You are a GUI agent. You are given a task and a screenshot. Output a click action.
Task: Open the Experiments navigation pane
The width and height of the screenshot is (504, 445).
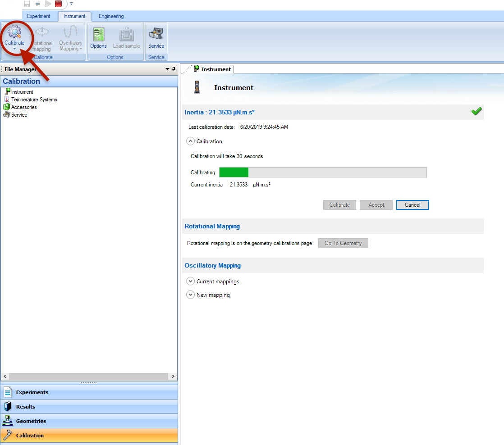(x=89, y=392)
